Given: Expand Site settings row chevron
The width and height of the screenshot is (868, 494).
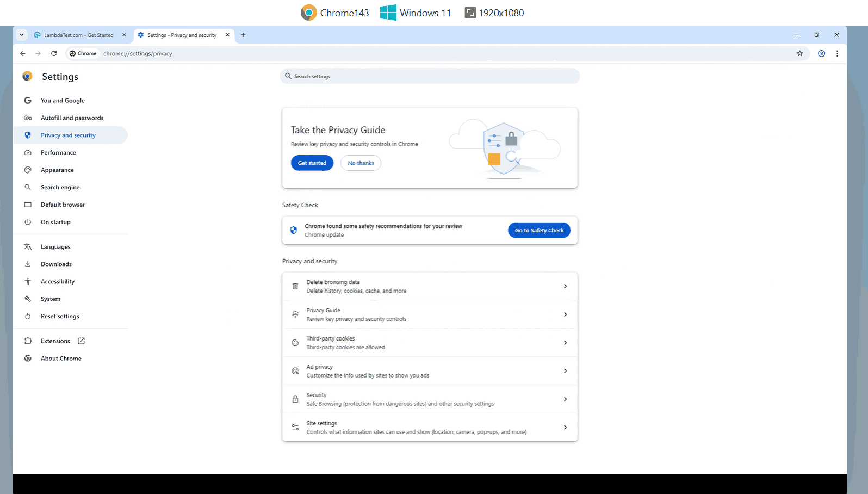Looking at the screenshot, I should coord(565,428).
